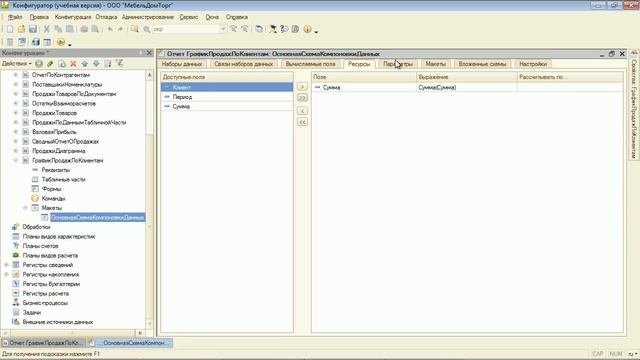640x360 pixels.
Task: Click the single right arrow add field button
Action: [x=302, y=87]
